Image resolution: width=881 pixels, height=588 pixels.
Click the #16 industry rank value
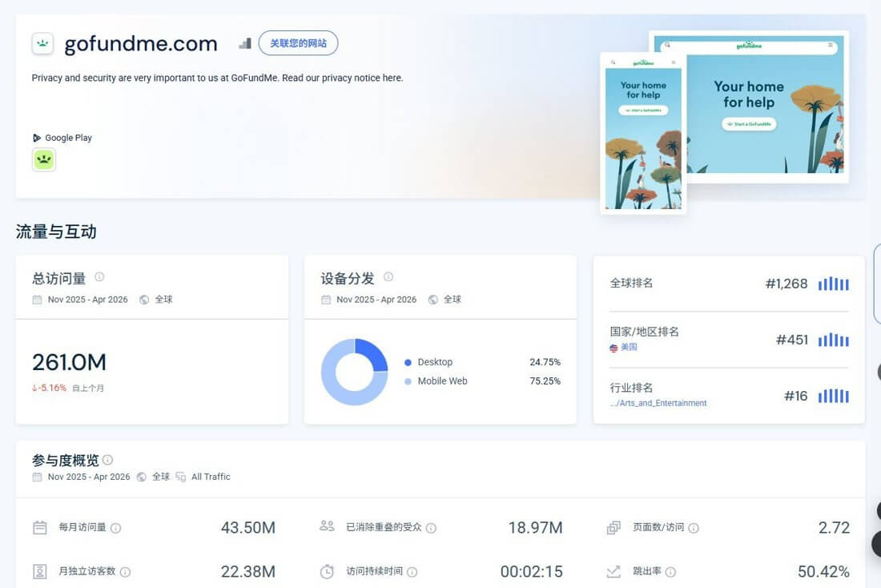[x=796, y=397]
